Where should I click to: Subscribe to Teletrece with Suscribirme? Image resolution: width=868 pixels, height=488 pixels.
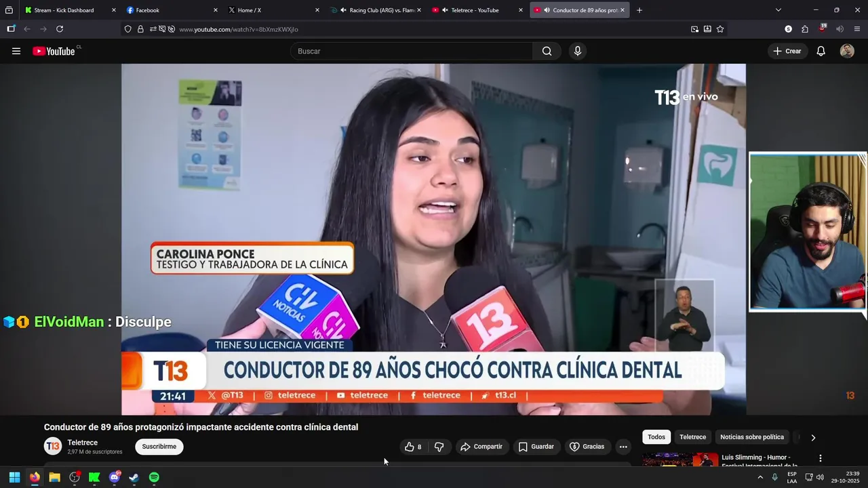[159, 447]
